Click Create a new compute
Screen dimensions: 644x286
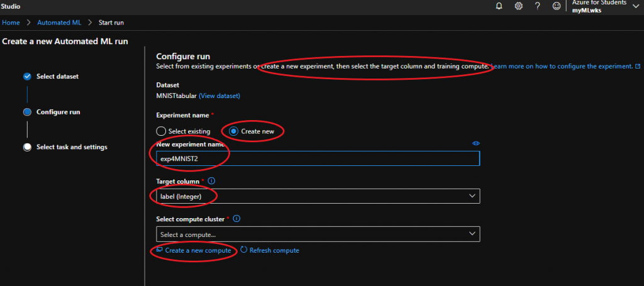click(x=198, y=250)
